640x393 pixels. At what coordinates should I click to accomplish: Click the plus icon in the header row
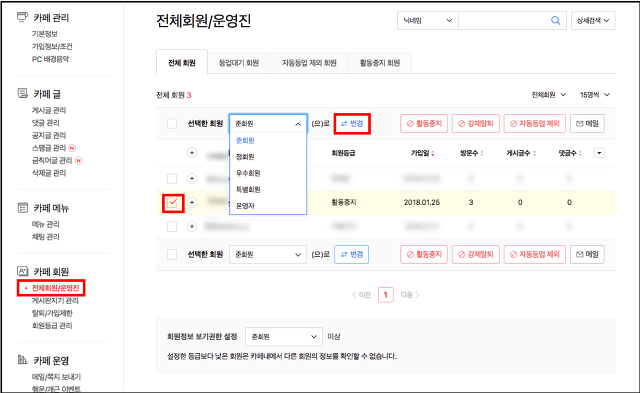click(192, 153)
